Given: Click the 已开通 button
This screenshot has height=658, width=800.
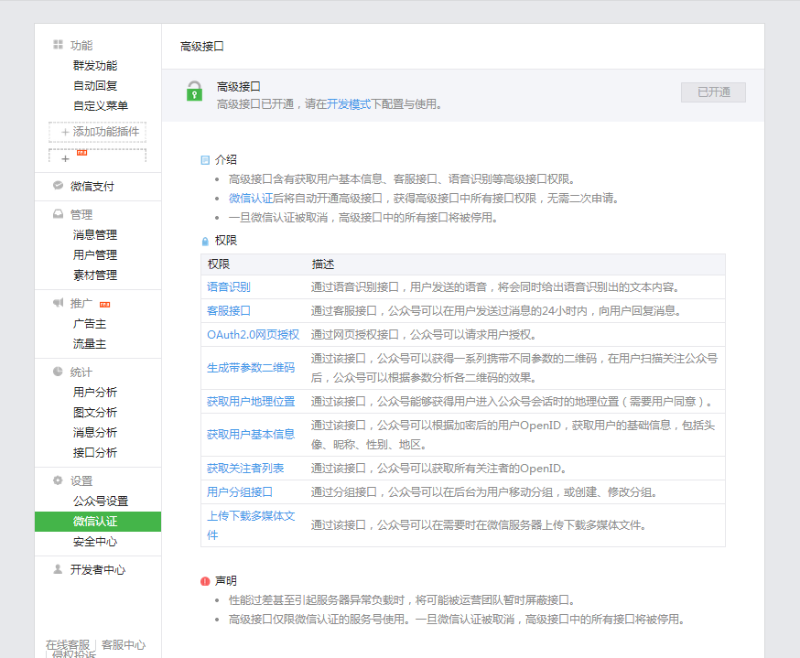Looking at the screenshot, I should point(713,92).
